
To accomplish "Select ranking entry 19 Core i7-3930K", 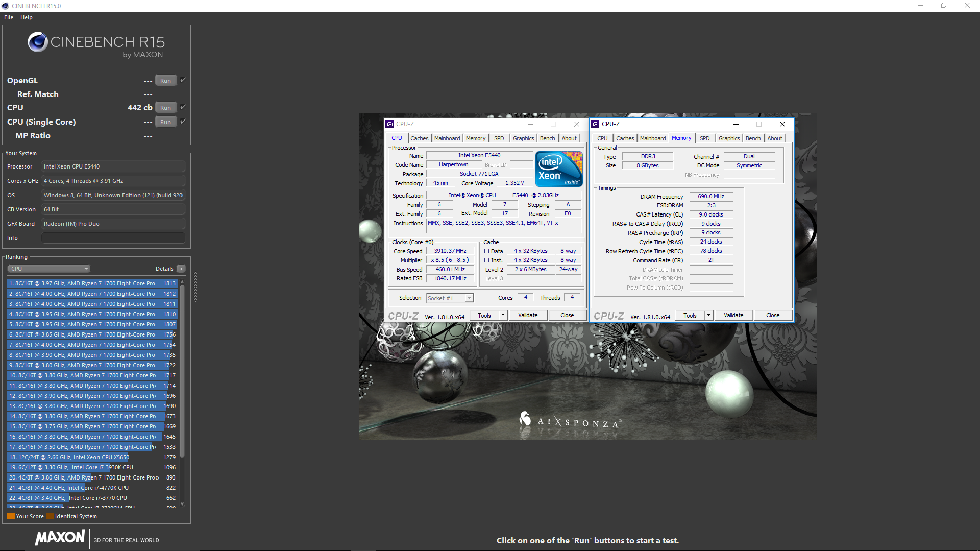I will tap(92, 467).
